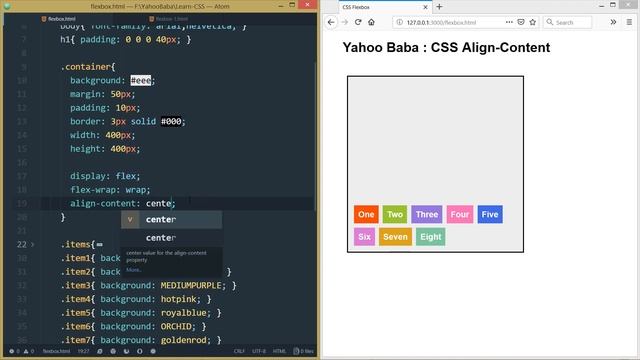Go back in the Firefox browser

[x=331, y=22]
